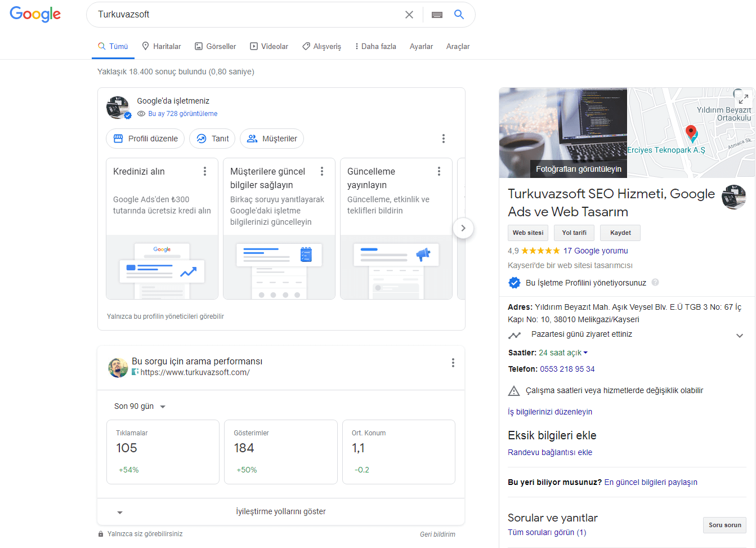Open the Alışveriş tab
The height and width of the screenshot is (548, 756).
(321, 46)
